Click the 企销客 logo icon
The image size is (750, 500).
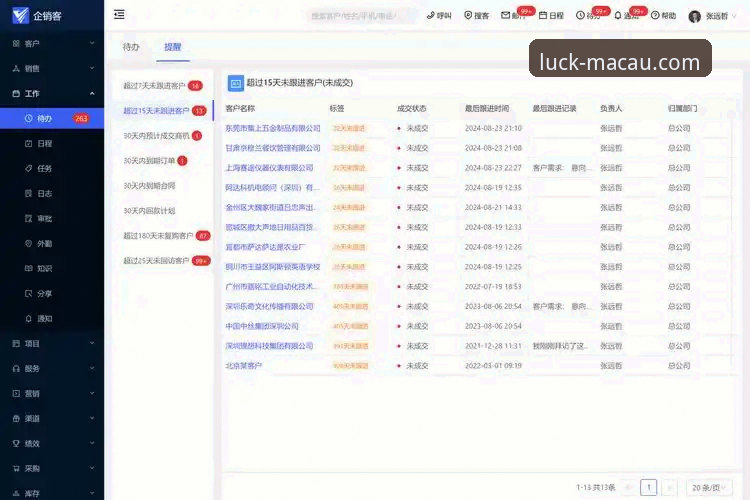click(x=20, y=15)
